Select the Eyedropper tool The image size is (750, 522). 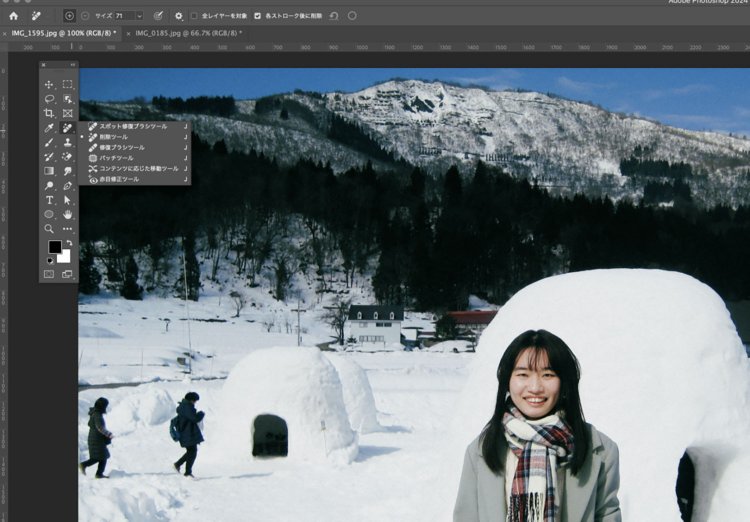tap(49, 128)
